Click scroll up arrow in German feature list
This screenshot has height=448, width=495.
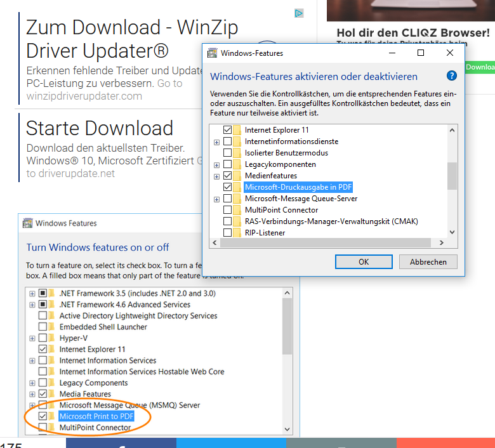click(452, 130)
